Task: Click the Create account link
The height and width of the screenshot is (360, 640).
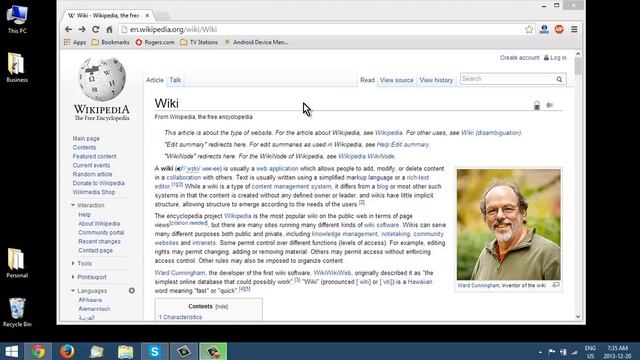Action: (520, 58)
